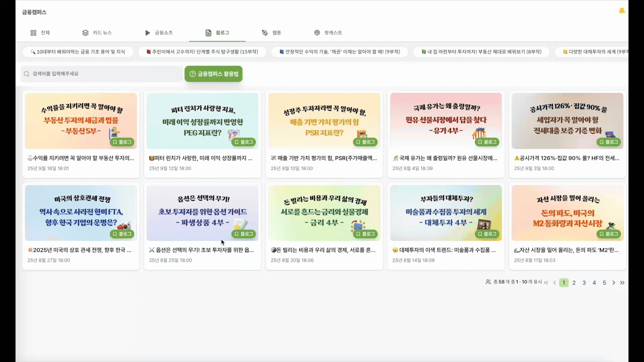Open the 팟캐스트 podcast icon
The image size is (644, 362).
coord(317,33)
